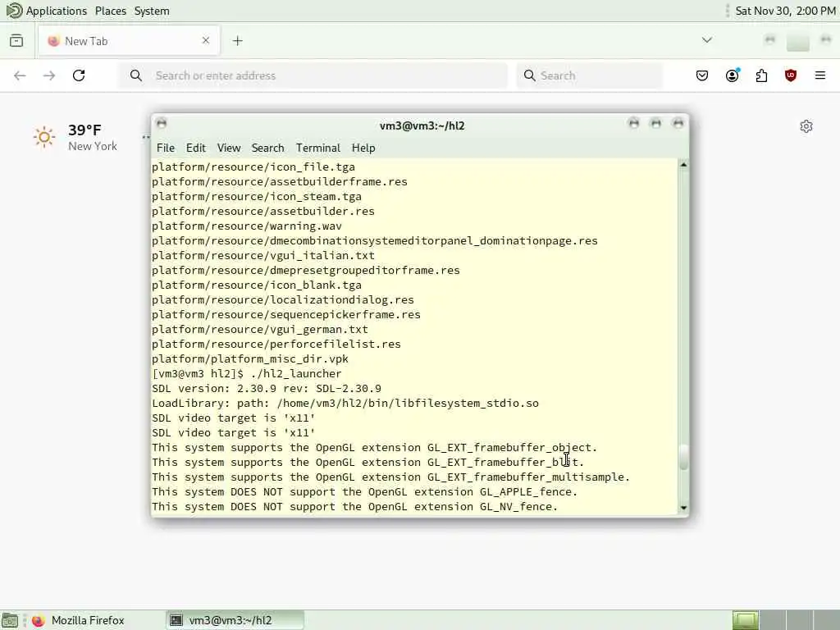Viewport: 840px width, 630px height.
Task: Click line 'platform/resource/icon_steam.tga'
Action: pyautogui.click(x=257, y=197)
